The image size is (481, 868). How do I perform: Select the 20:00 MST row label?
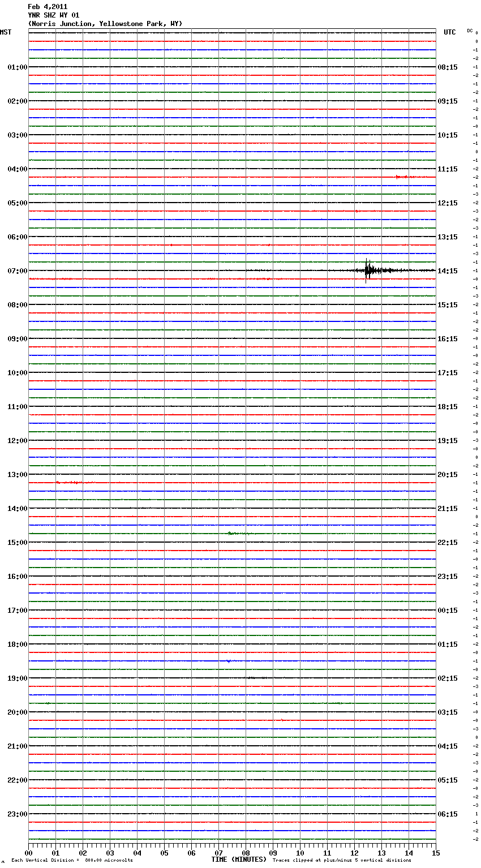(18, 712)
